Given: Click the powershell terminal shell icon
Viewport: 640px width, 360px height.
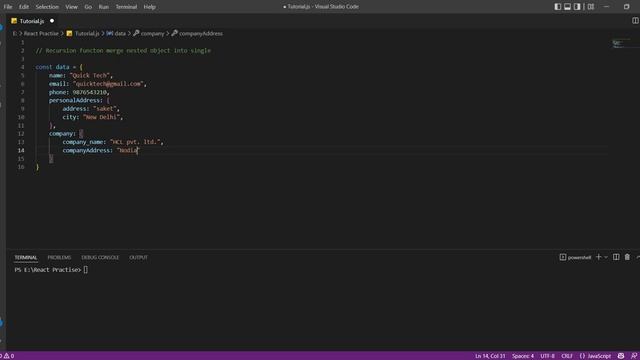Looking at the screenshot, I should [562, 257].
